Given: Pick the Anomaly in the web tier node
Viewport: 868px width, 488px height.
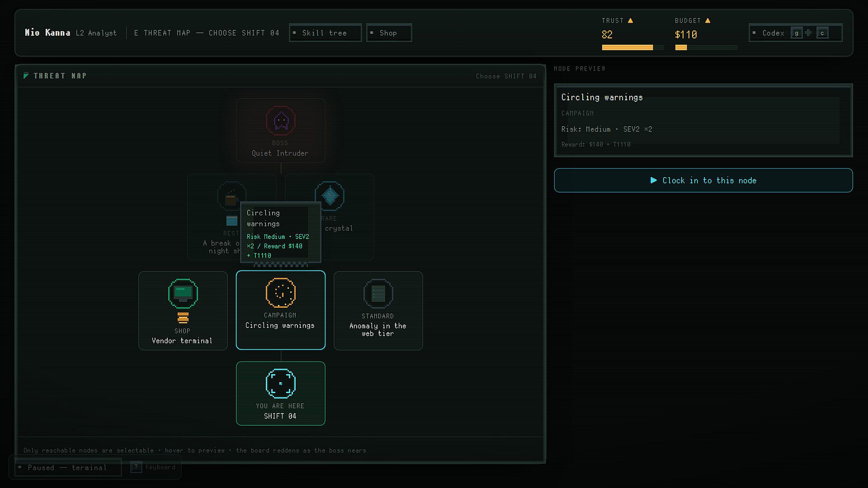Looking at the screenshot, I should coord(378,311).
